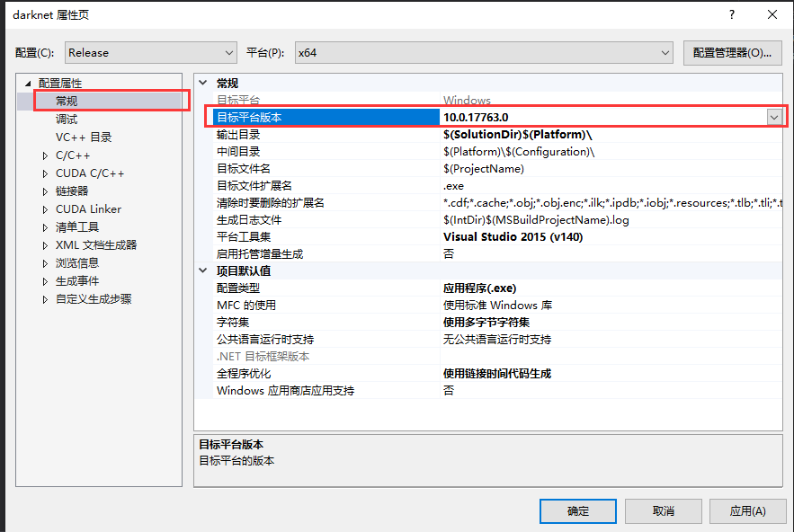Select the 生成日志文件 property row
This screenshot has width=794, height=532.
pyautogui.click(x=497, y=220)
